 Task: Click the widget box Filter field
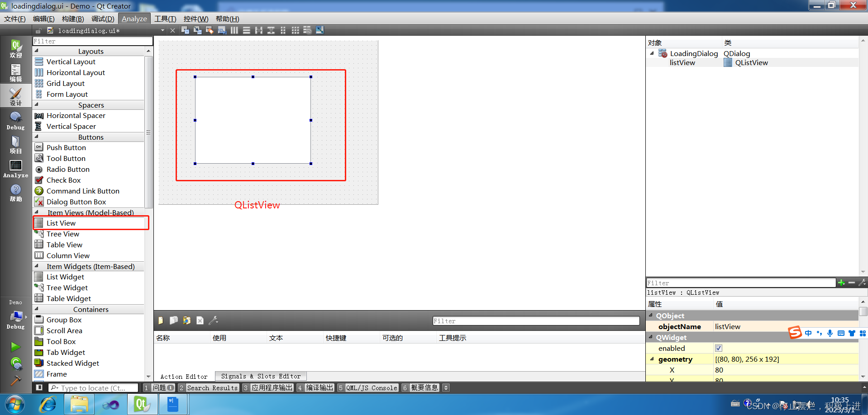pyautogui.click(x=93, y=41)
